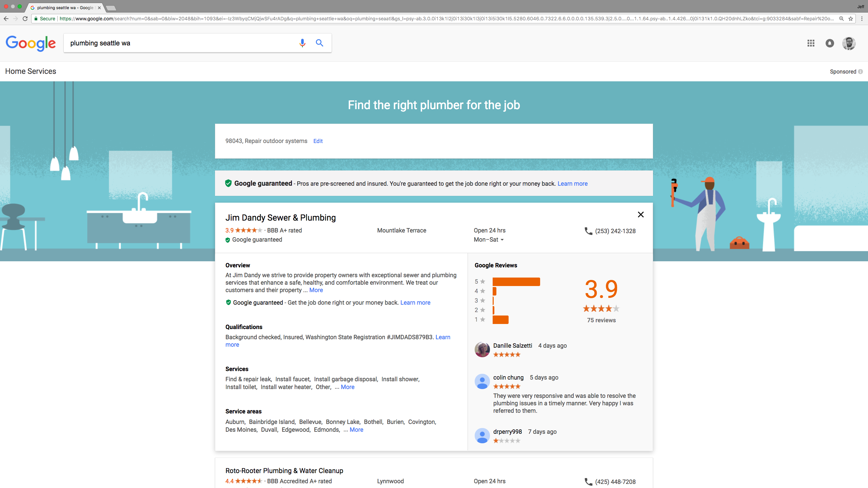
Task: Click Danille Salzetti's reviewer photo
Action: pos(482,349)
